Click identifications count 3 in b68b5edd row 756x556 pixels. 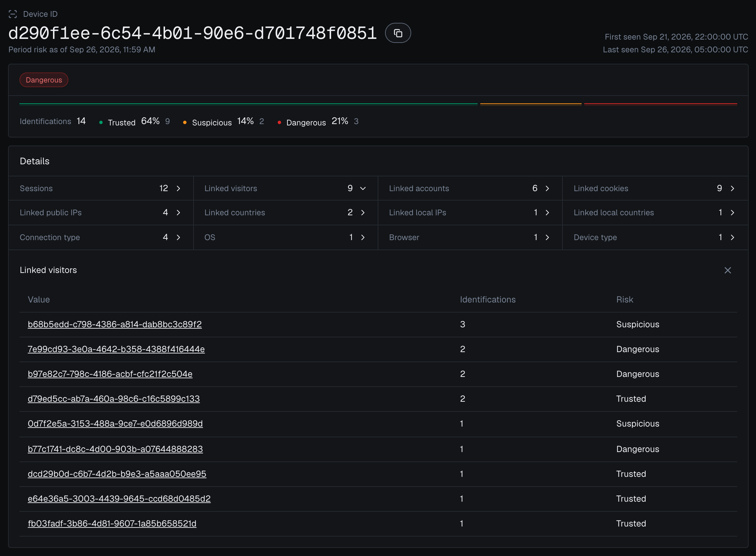click(463, 325)
